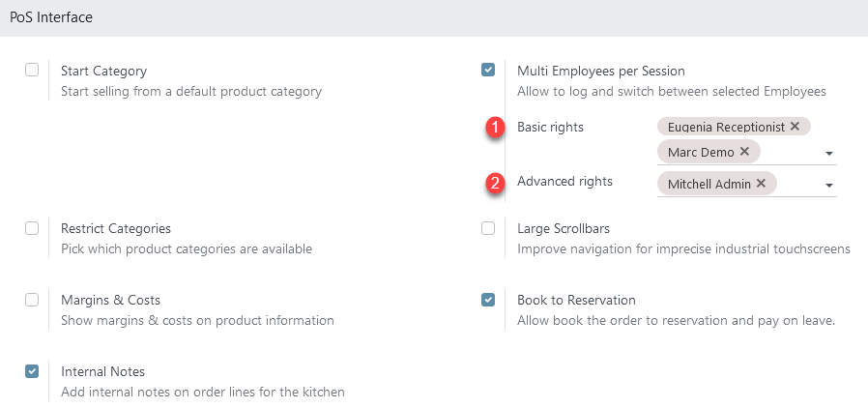This screenshot has width=868, height=408.
Task: Click the red number 2 marker badge
Action: (496, 182)
